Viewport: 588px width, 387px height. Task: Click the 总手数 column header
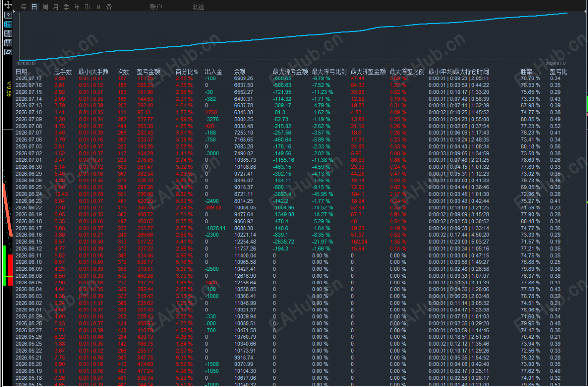(x=63, y=72)
